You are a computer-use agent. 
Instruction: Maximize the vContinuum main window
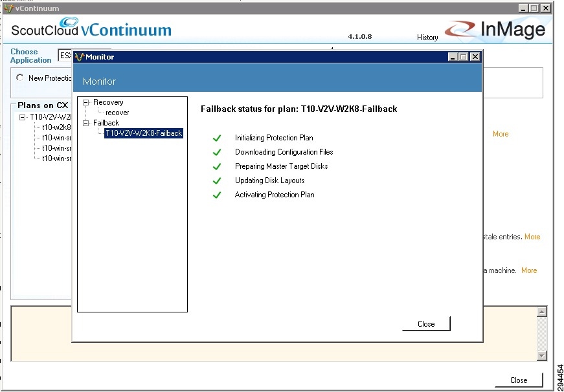pyautogui.click(x=534, y=8)
